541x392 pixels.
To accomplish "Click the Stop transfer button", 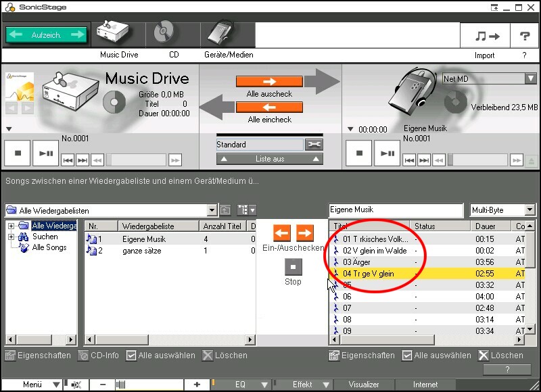I will point(293,267).
